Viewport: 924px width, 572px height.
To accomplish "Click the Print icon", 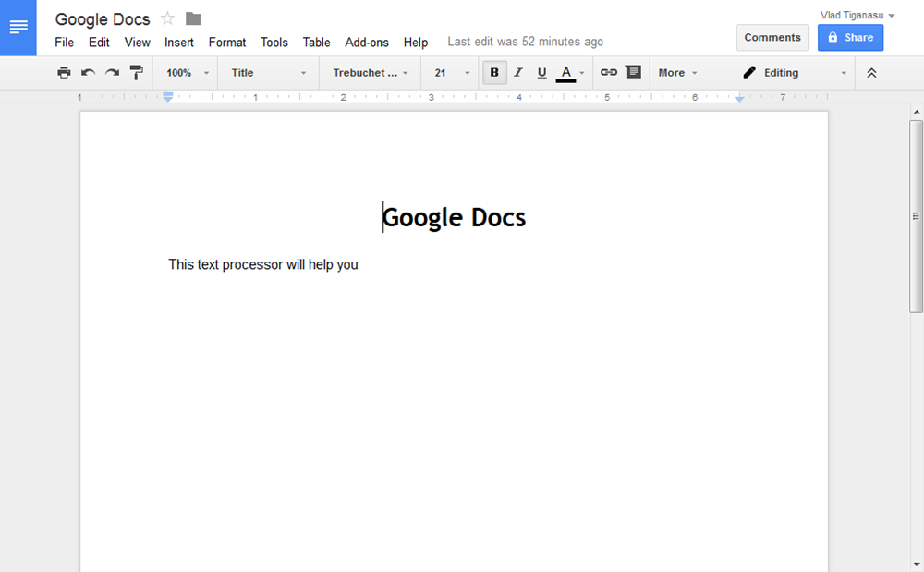I will (64, 72).
